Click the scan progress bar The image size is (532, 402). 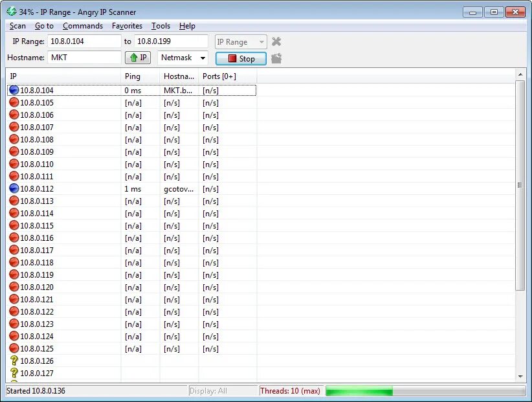425,391
